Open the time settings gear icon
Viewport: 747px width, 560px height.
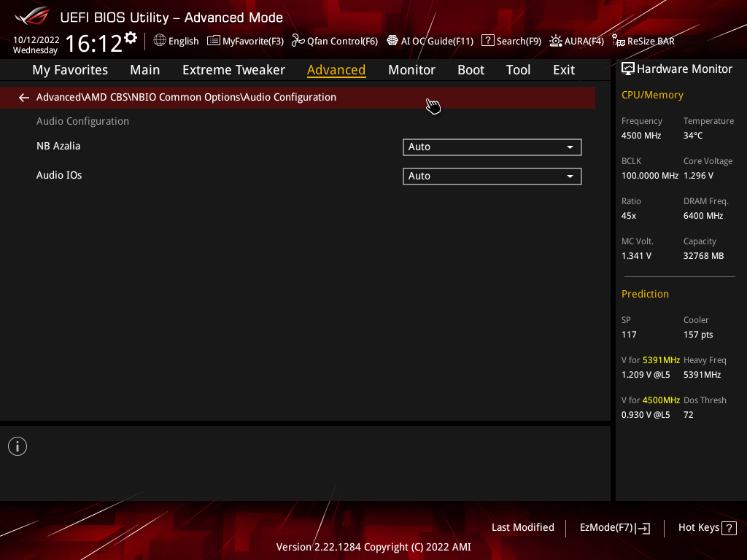(x=131, y=38)
